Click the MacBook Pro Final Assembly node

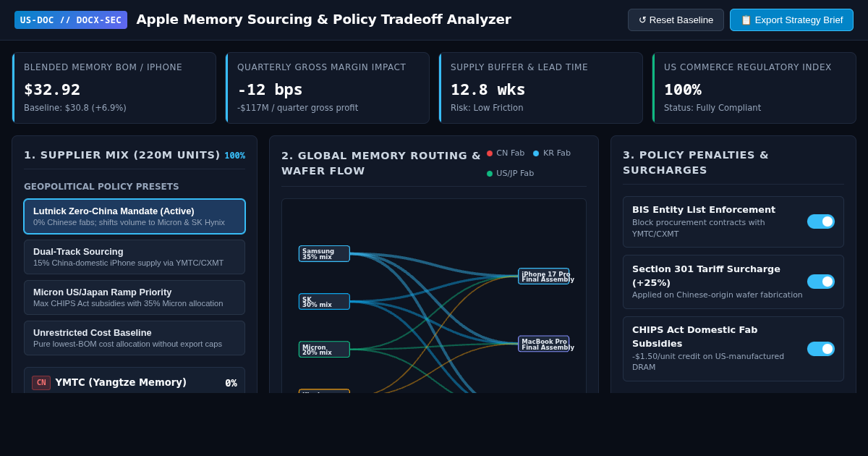pyautogui.click(x=544, y=343)
